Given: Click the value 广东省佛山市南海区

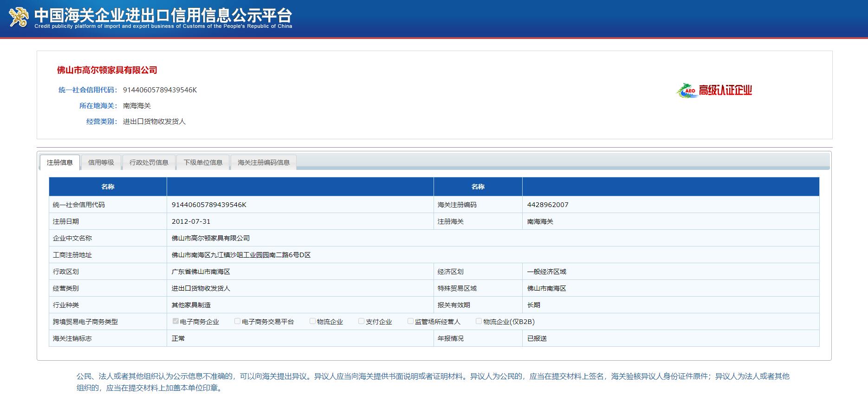Looking at the screenshot, I should (201, 272).
